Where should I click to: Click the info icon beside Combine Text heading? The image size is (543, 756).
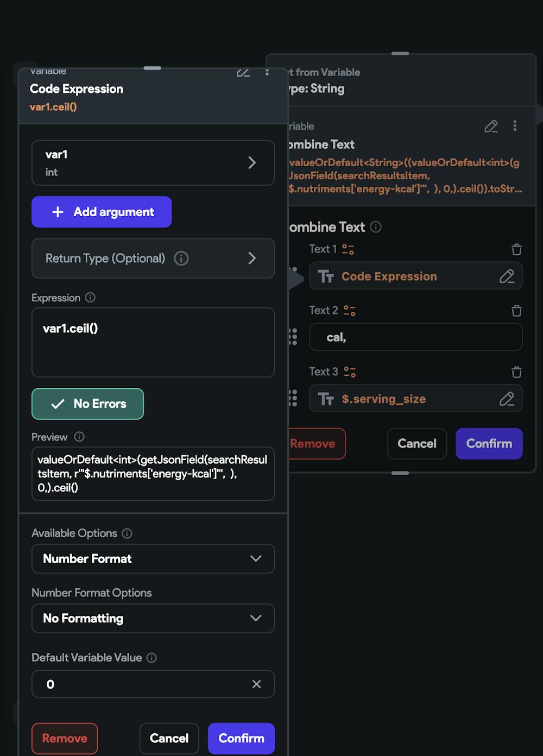coord(376,227)
